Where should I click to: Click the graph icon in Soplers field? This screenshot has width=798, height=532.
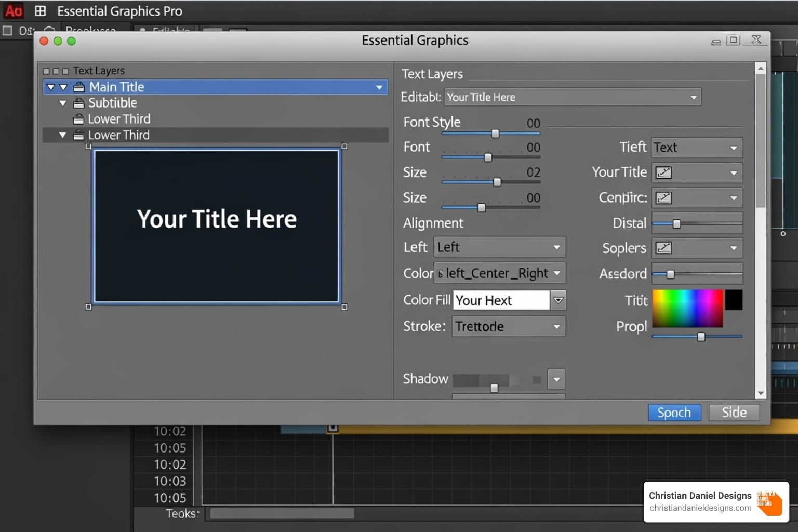click(663, 248)
